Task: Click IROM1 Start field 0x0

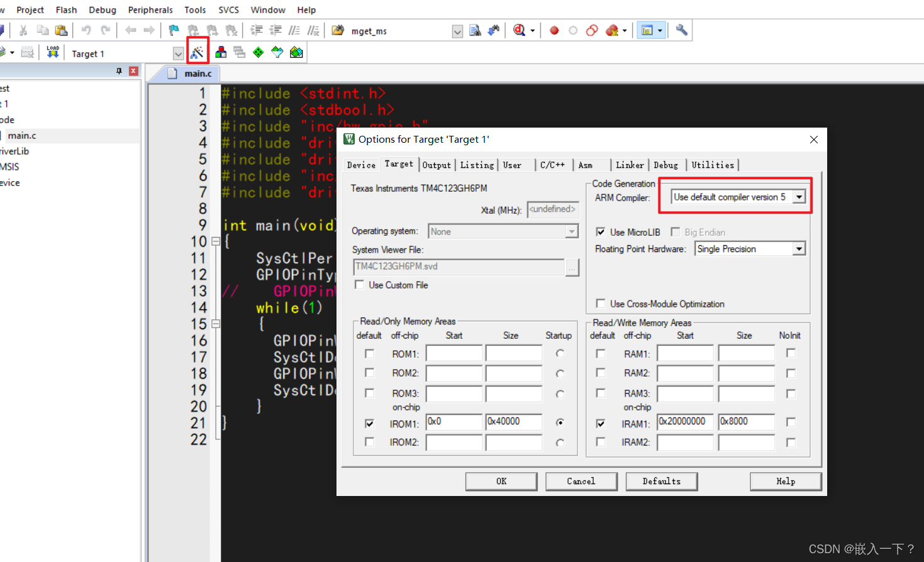Action: point(454,422)
